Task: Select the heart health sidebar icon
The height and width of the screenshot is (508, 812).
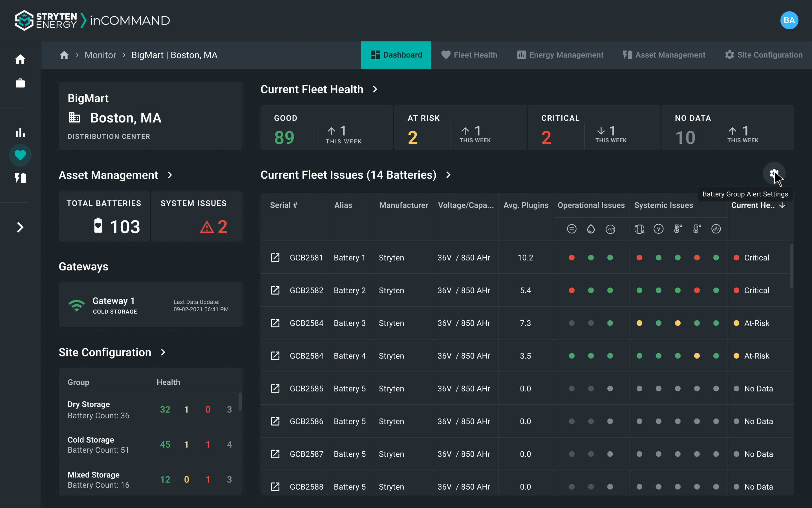Action: pyautogui.click(x=20, y=155)
